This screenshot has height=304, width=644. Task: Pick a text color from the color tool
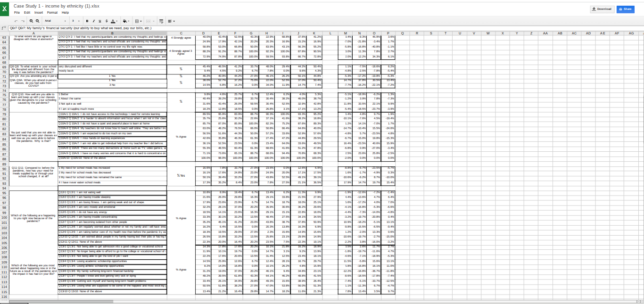click(114, 21)
